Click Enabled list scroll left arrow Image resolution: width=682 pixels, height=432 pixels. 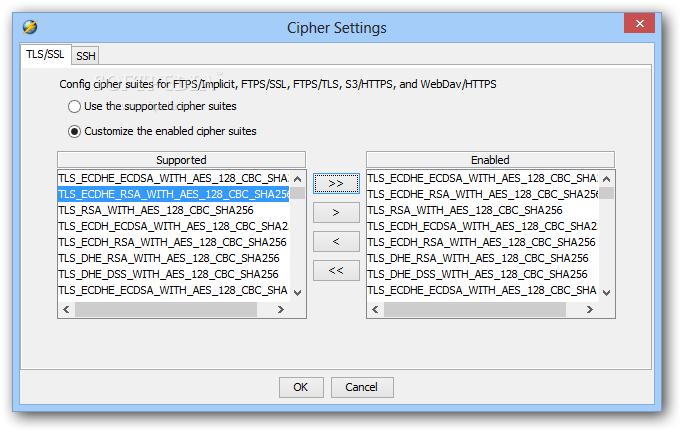coord(375,309)
